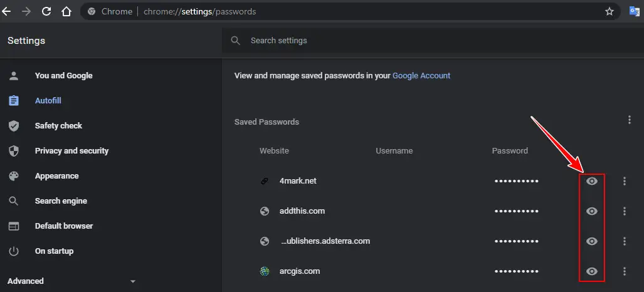The height and width of the screenshot is (292, 644).
Task: Click the Username column header
Action: point(394,151)
